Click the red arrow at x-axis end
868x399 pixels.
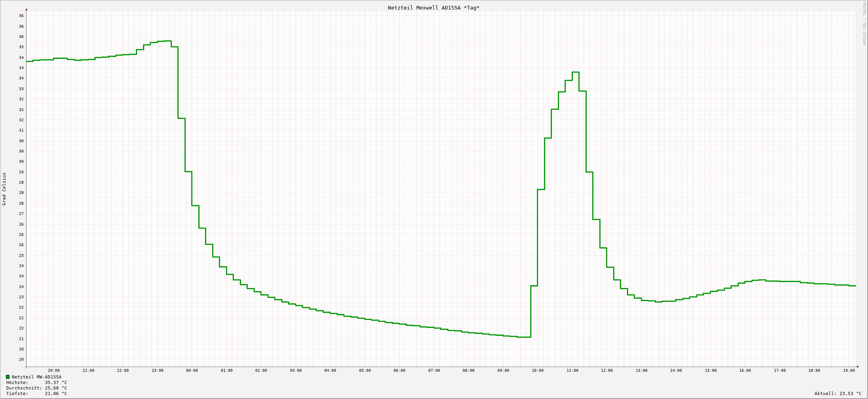tap(858, 367)
